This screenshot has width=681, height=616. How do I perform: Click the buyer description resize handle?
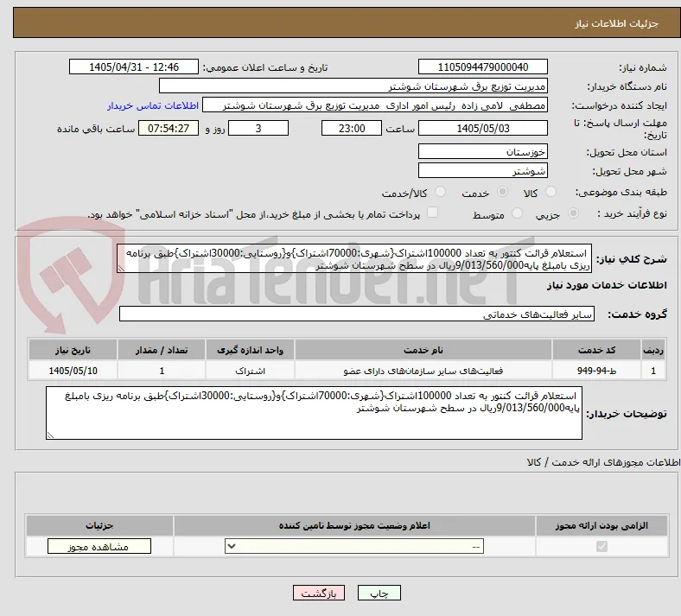[x=50, y=435]
